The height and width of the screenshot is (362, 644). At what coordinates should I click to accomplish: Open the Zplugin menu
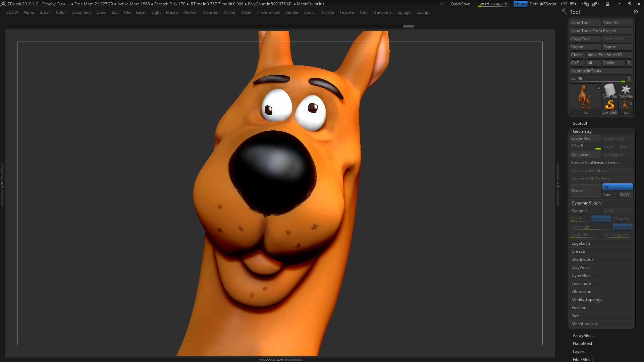[x=404, y=12]
